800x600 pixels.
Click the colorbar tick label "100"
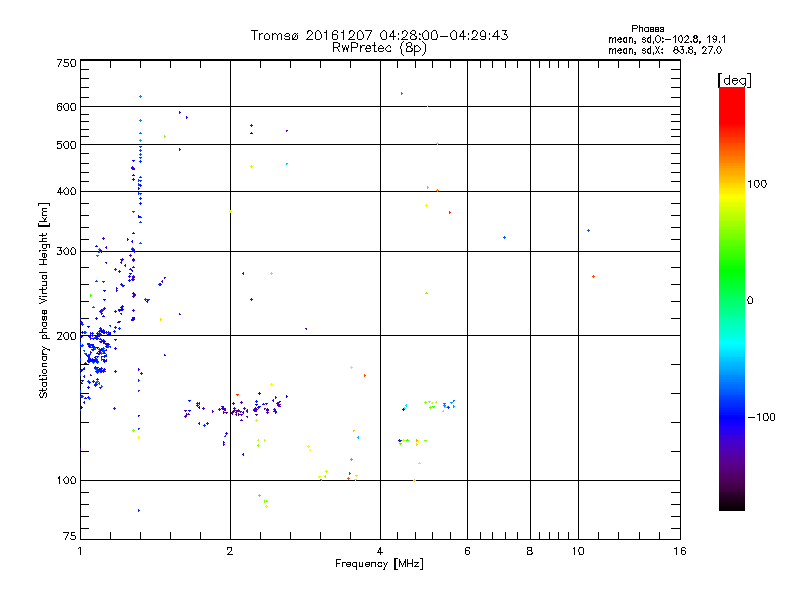point(757,184)
